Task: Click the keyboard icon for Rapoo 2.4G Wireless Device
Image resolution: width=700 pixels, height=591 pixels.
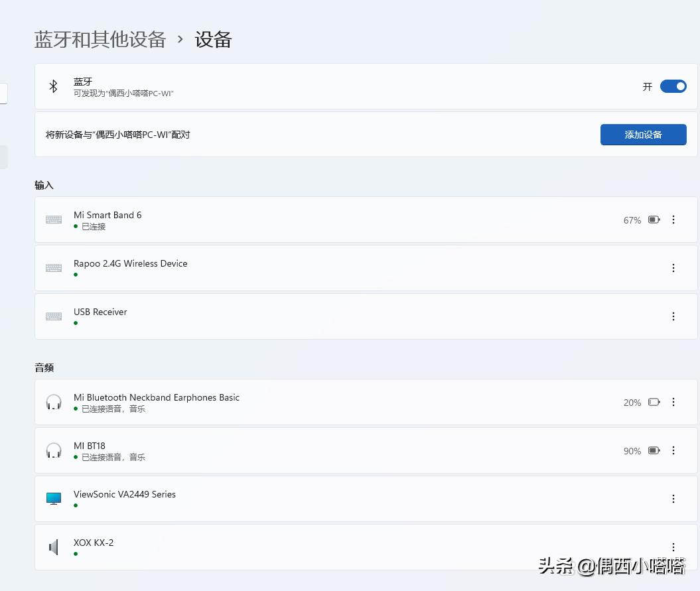Action: click(53, 268)
